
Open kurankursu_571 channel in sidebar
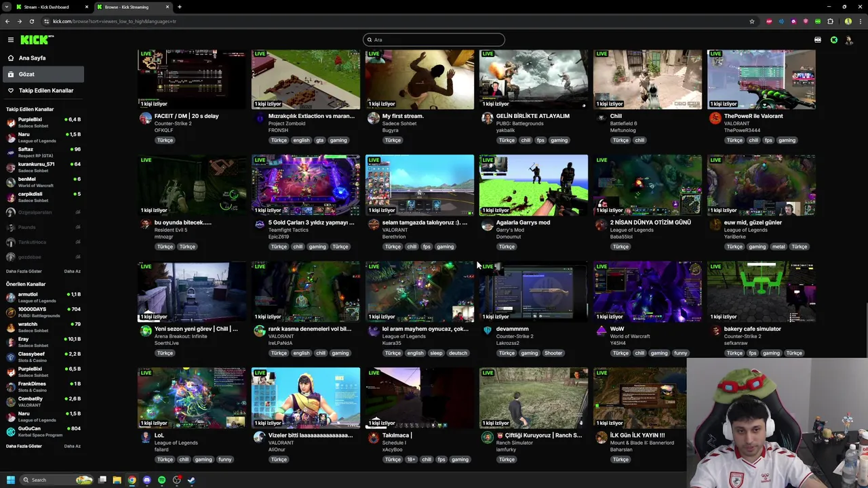point(42,167)
